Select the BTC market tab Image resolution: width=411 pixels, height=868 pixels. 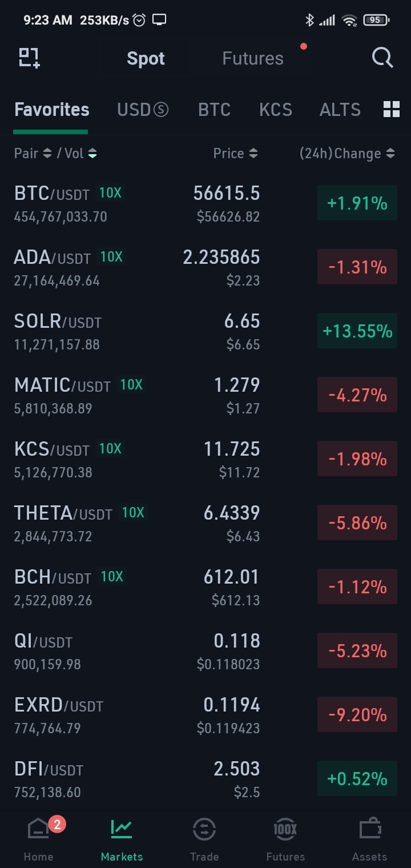click(214, 110)
